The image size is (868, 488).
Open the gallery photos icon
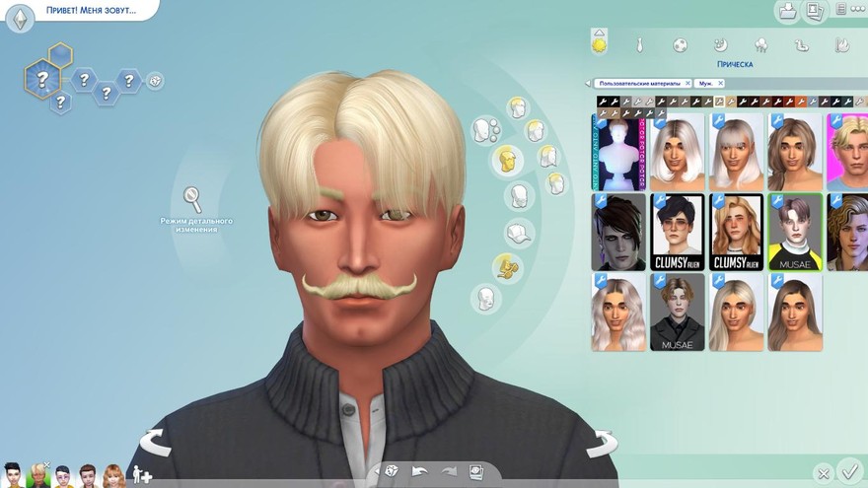coord(815,12)
